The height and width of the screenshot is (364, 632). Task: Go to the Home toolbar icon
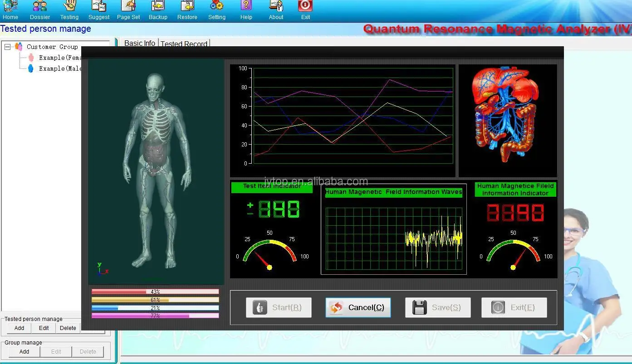coord(10,7)
